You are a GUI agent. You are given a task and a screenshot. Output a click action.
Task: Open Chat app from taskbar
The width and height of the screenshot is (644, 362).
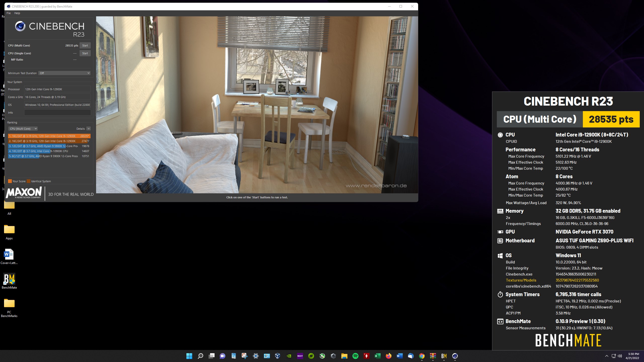(x=222, y=356)
